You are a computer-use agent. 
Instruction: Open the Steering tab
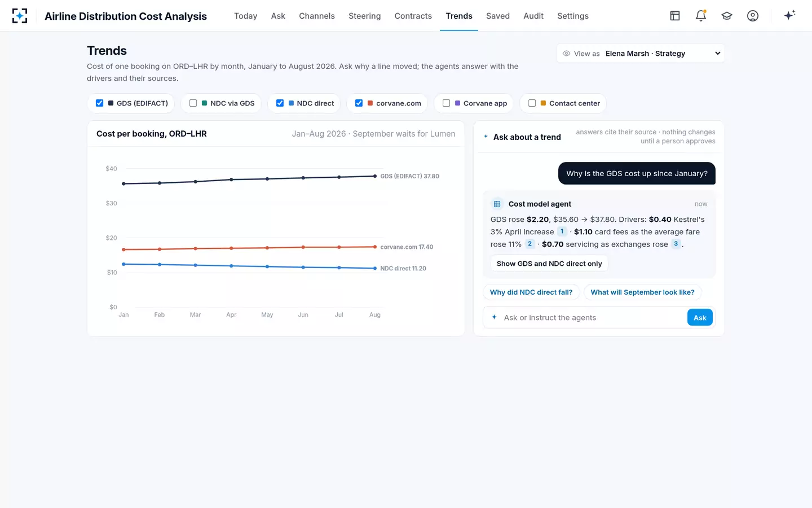[364, 16]
